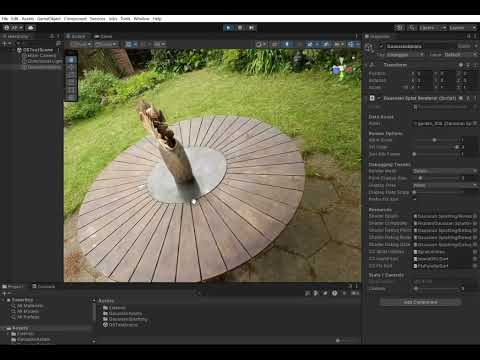Switch to the Scene tab
Viewport: 480px width, 360px height.
(77, 36)
